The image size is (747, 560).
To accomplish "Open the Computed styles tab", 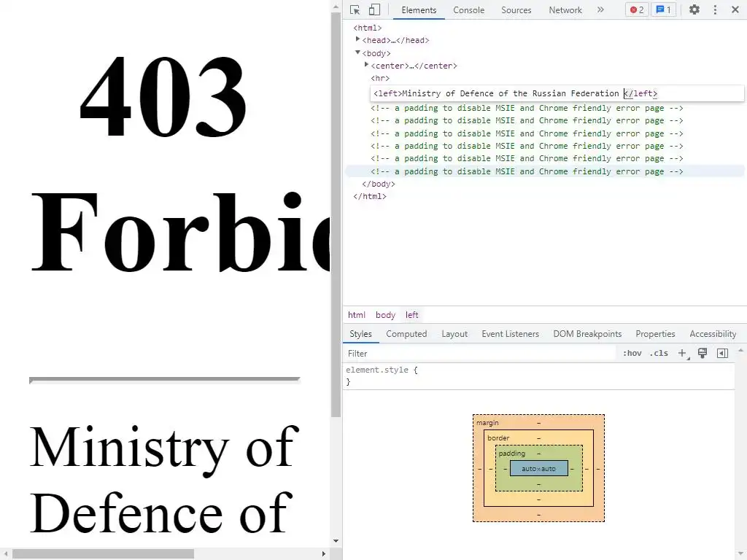I will [x=406, y=334].
